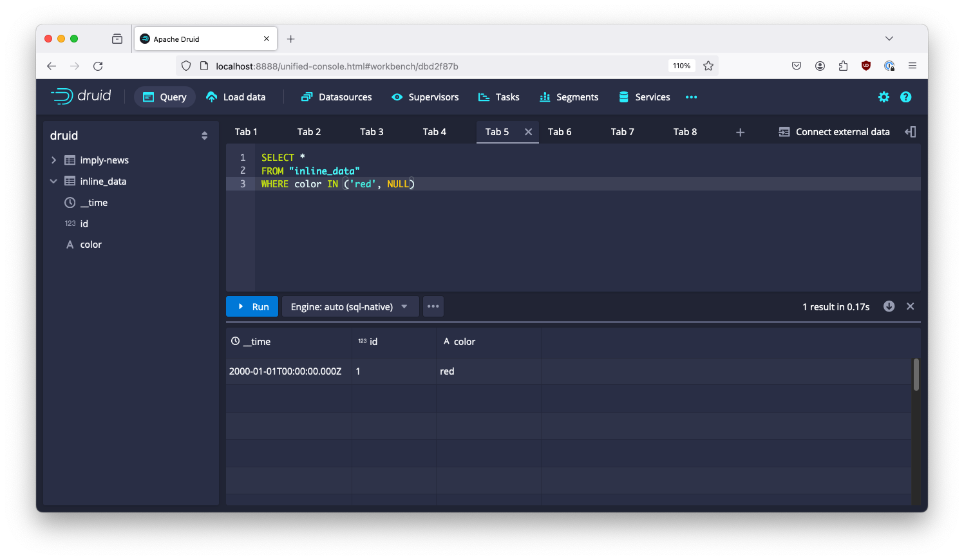Image resolution: width=964 pixels, height=560 pixels.
Task: Open more query options ellipsis beside Engine
Action: (433, 306)
